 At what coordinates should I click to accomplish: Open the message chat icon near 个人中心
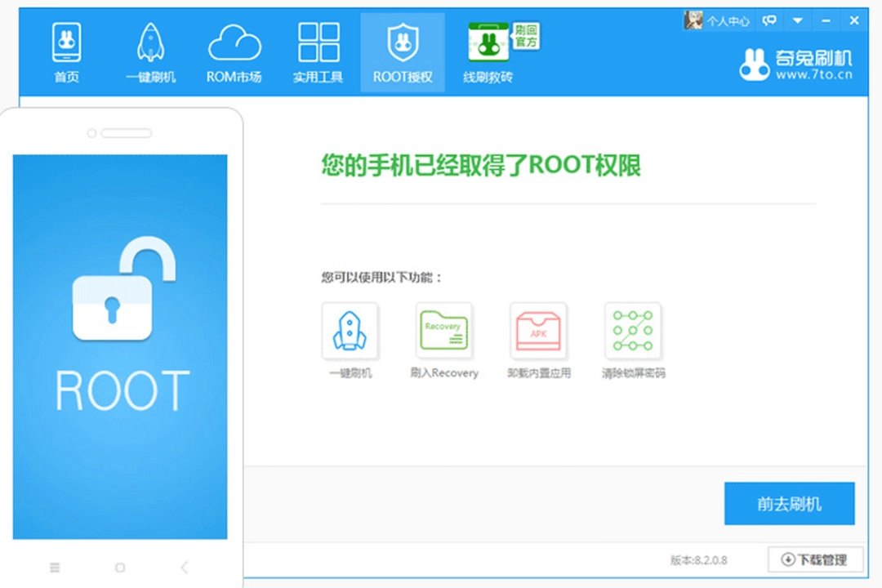[768, 20]
